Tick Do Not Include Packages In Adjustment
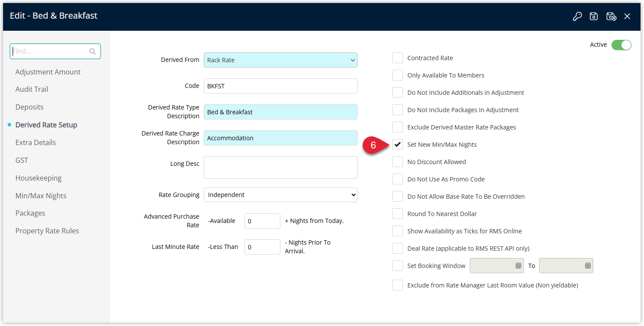 point(397,110)
